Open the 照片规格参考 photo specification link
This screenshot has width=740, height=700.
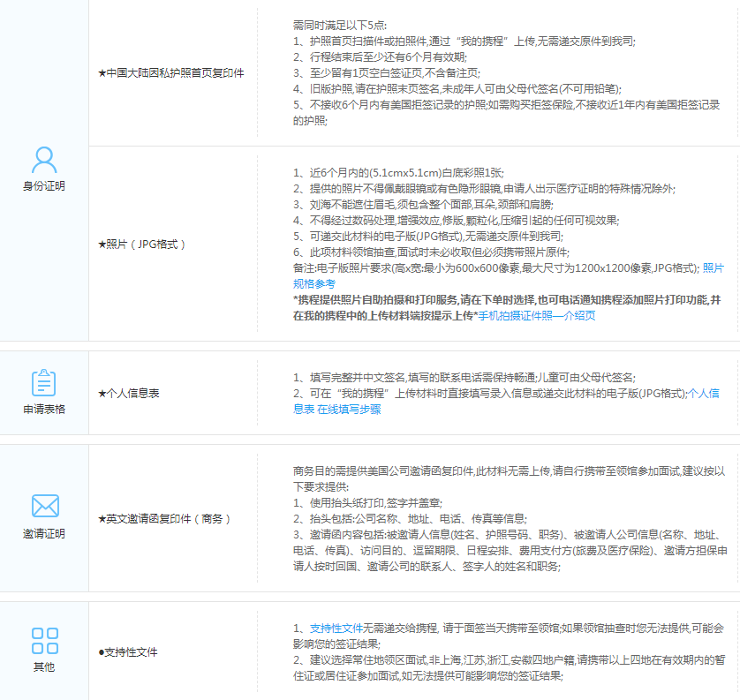pyautogui.click(x=713, y=267)
